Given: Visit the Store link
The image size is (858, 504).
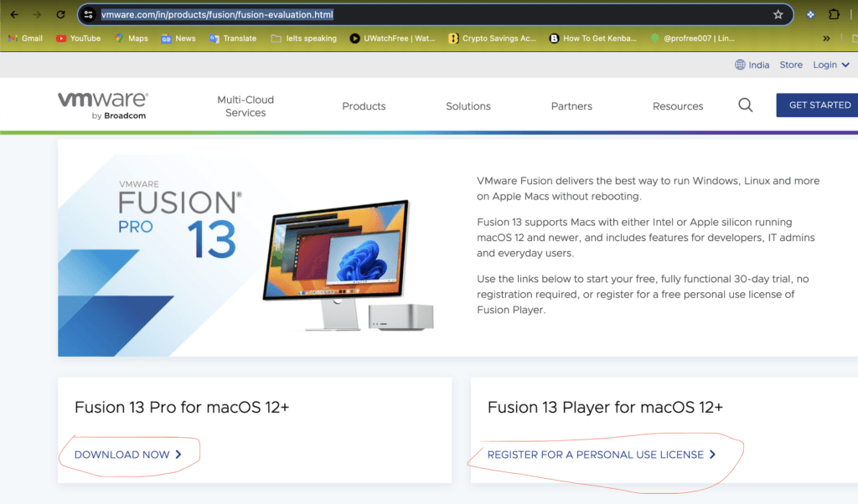Looking at the screenshot, I should click(x=790, y=64).
